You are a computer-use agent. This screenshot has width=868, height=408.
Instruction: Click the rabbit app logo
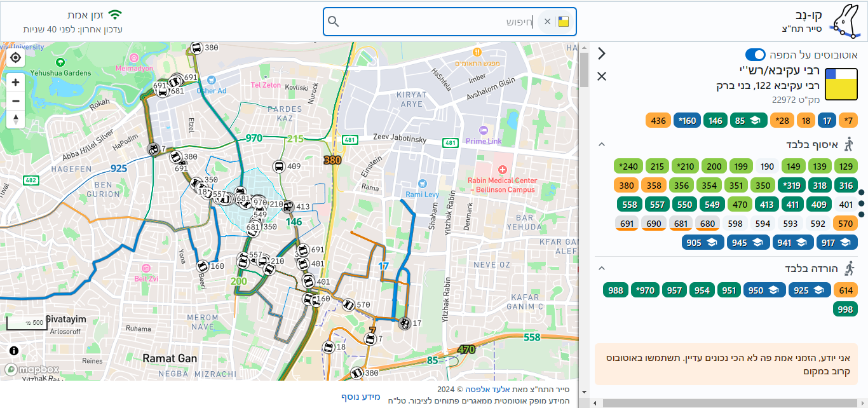click(x=847, y=21)
